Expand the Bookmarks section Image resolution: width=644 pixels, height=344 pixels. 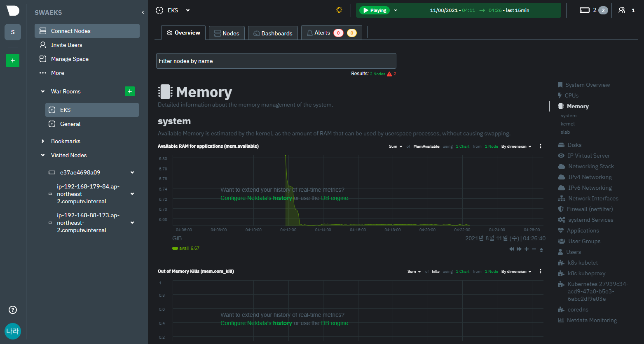[43, 141]
